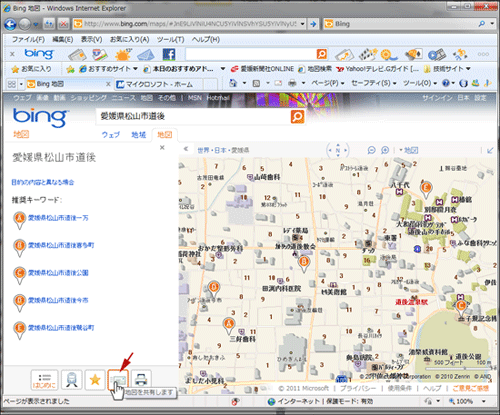500x415 pixels.
Task: Click the orange search button beside 愛媛県松山市道後
Action: (x=297, y=116)
